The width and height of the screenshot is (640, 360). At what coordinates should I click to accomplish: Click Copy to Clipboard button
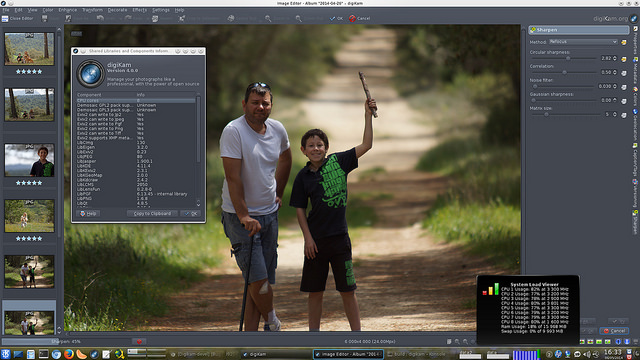152,213
